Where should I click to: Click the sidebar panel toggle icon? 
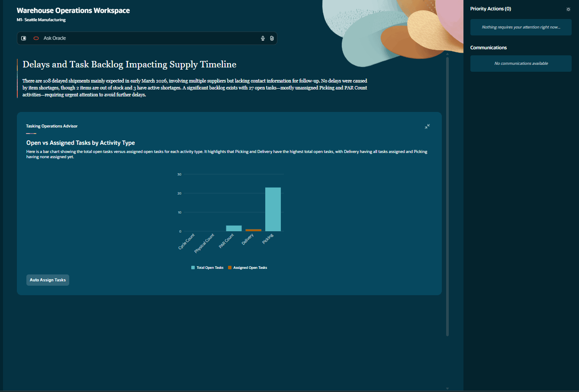pos(23,38)
